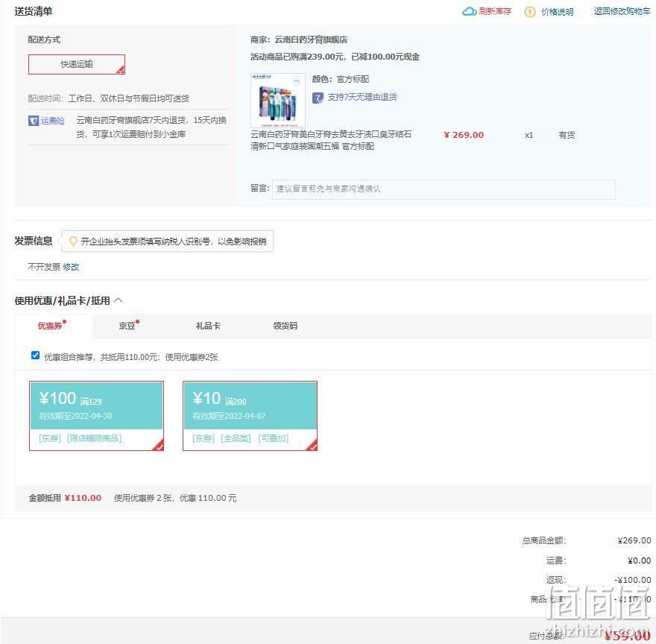Image resolution: width=656 pixels, height=644 pixels.
Task: Open the 云南白药牙膏 product title link
Action: point(330,140)
